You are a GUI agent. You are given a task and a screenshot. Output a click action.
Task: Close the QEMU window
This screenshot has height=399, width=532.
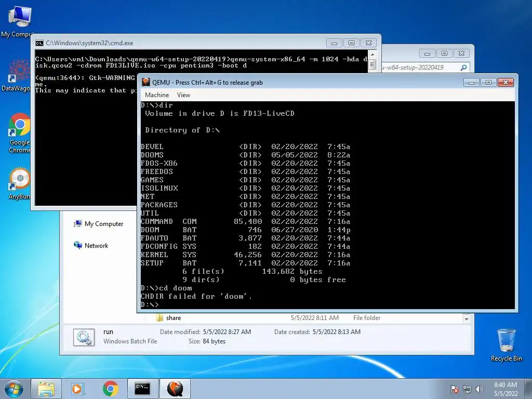506,83
